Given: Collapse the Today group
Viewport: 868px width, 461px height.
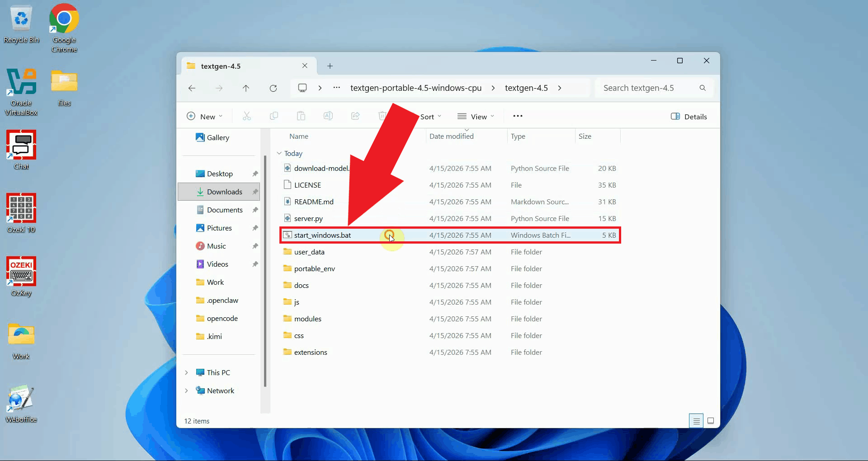Looking at the screenshot, I should pos(280,153).
